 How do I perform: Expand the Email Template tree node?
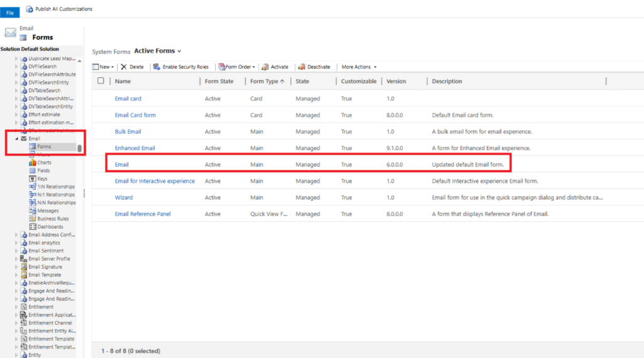(x=17, y=275)
